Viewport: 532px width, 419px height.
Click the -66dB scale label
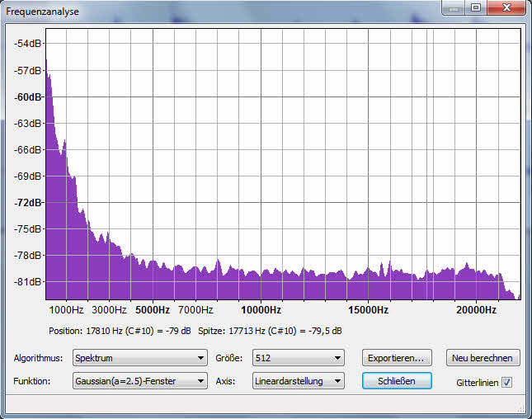tap(28, 149)
